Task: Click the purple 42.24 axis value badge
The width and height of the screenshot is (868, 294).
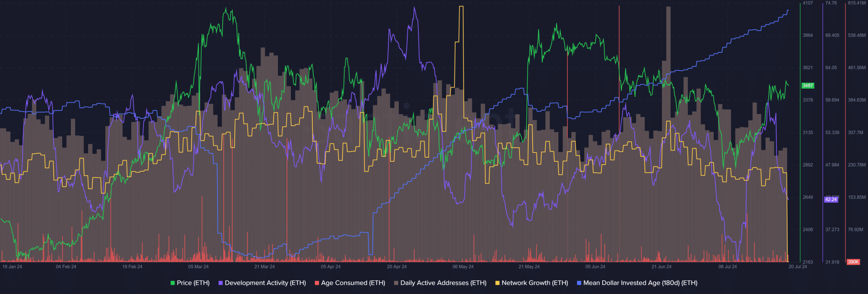Action: (831, 199)
